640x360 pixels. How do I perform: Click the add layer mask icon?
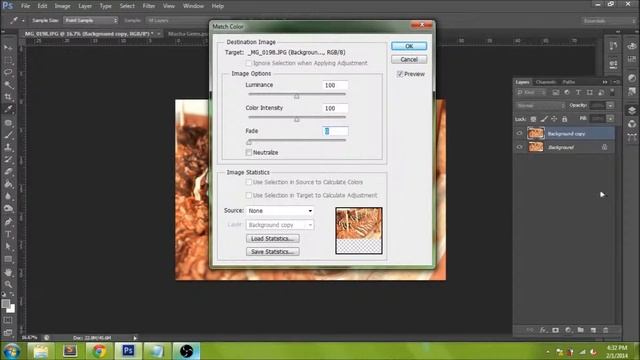click(556, 330)
